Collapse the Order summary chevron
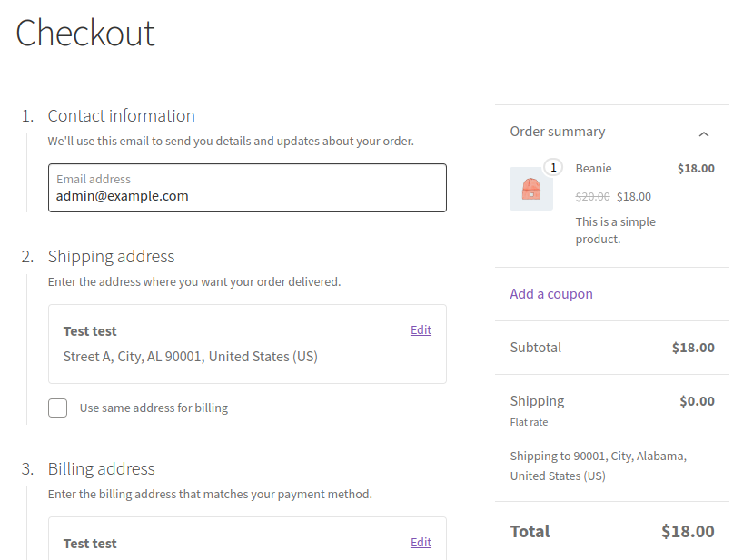Viewport: 743px width, 560px height. coord(703,134)
